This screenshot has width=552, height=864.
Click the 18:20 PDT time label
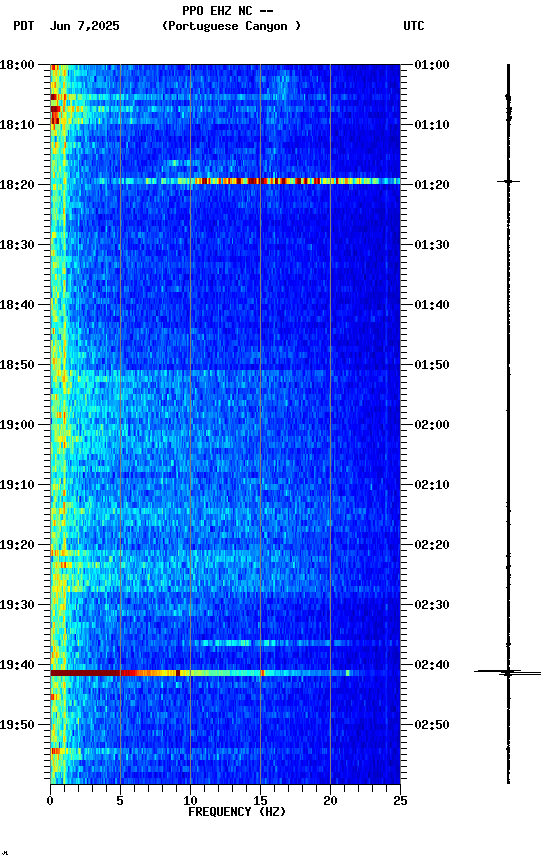pos(17,185)
